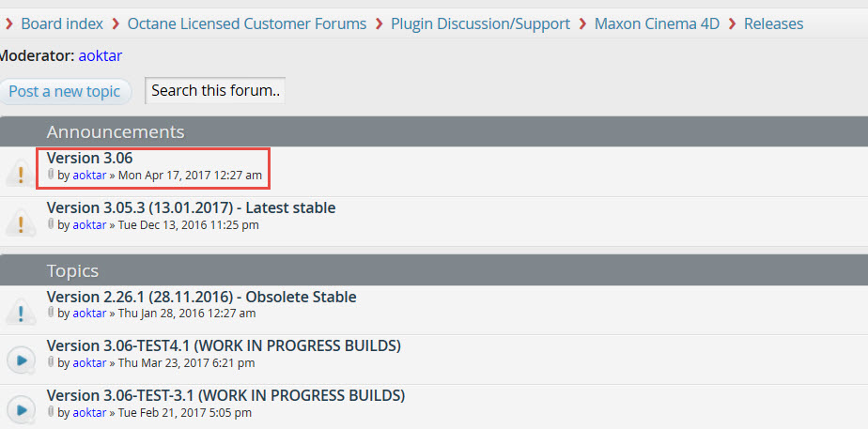This screenshot has width=868, height=429.
Task: Click the Version 3.05.3 announcement warning icon
Action: (x=21, y=222)
